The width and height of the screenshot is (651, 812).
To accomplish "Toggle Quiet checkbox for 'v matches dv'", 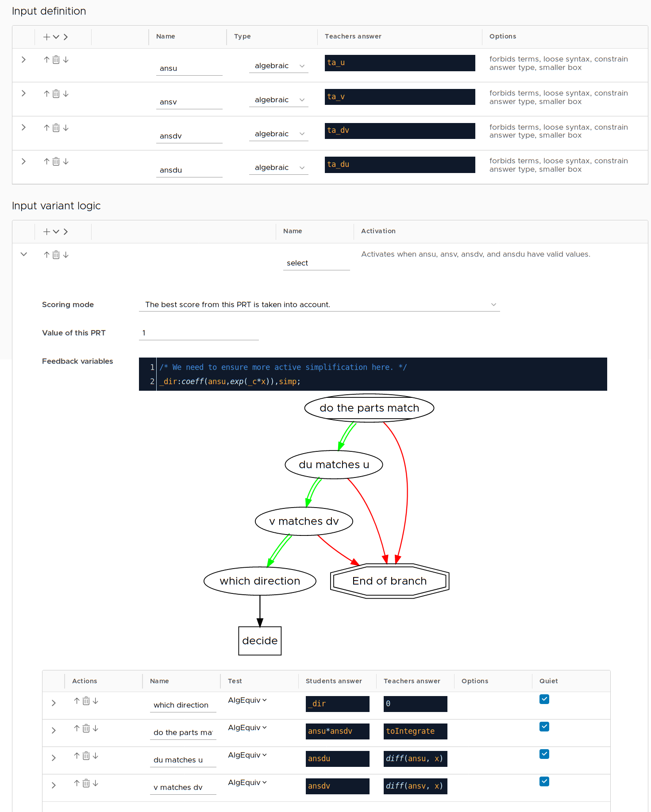I will pos(544,781).
